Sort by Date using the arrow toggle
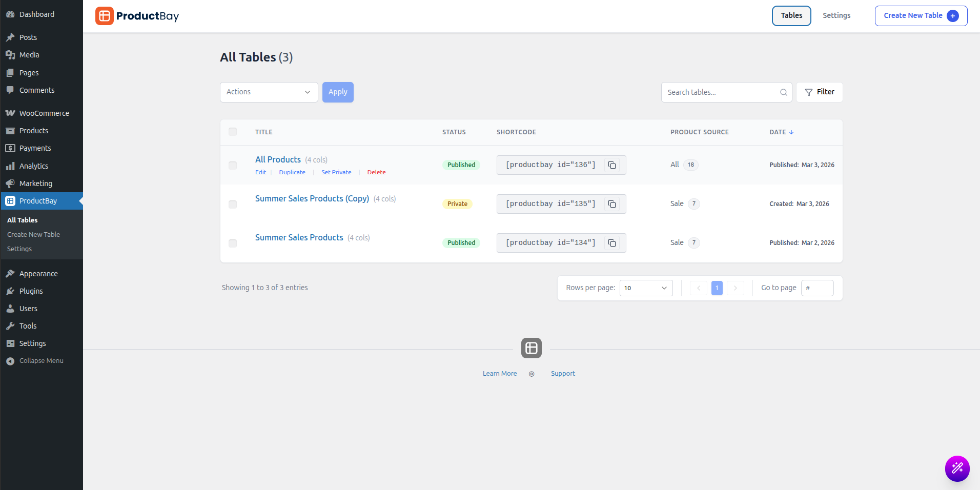Image resolution: width=980 pixels, height=490 pixels. [x=791, y=132]
